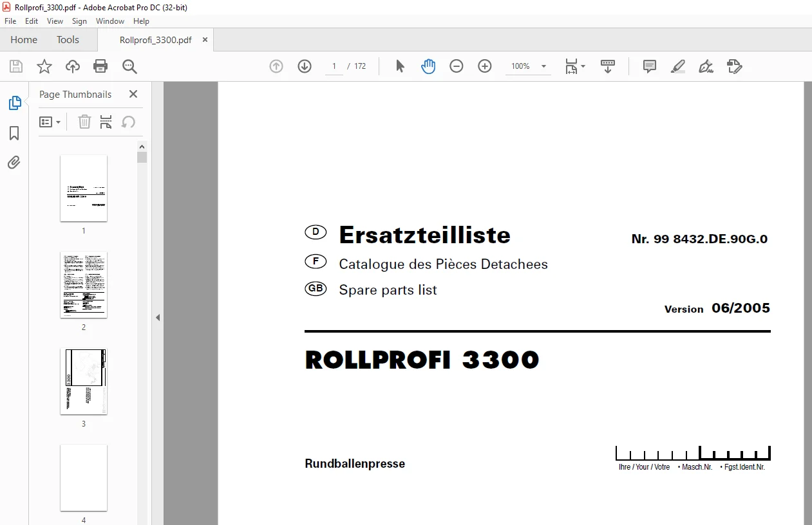The width and height of the screenshot is (812, 525).
Task: Upload file to cloud icon
Action: click(72, 66)
